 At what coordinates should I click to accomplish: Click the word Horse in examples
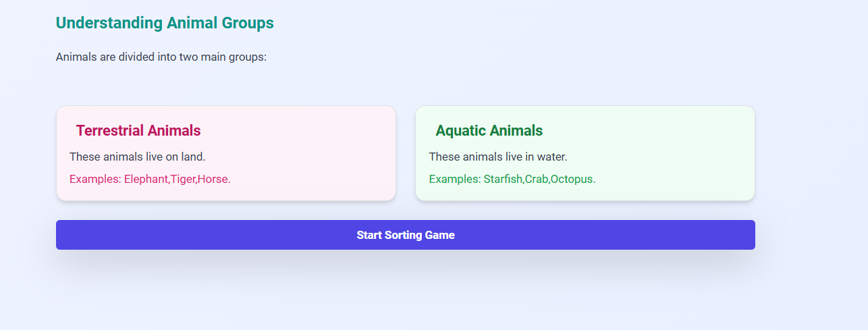tap(212, 179)
